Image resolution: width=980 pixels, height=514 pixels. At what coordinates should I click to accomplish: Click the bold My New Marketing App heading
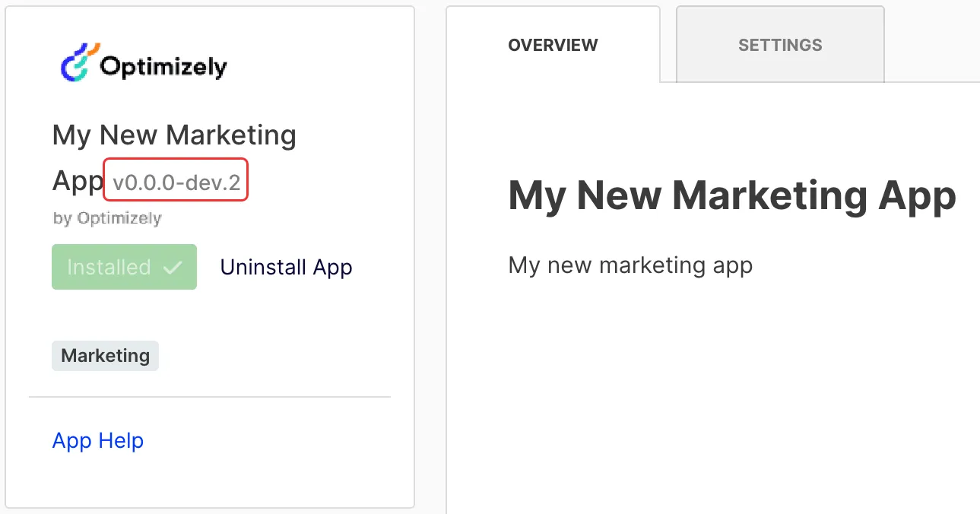click(x=732, y=196)
